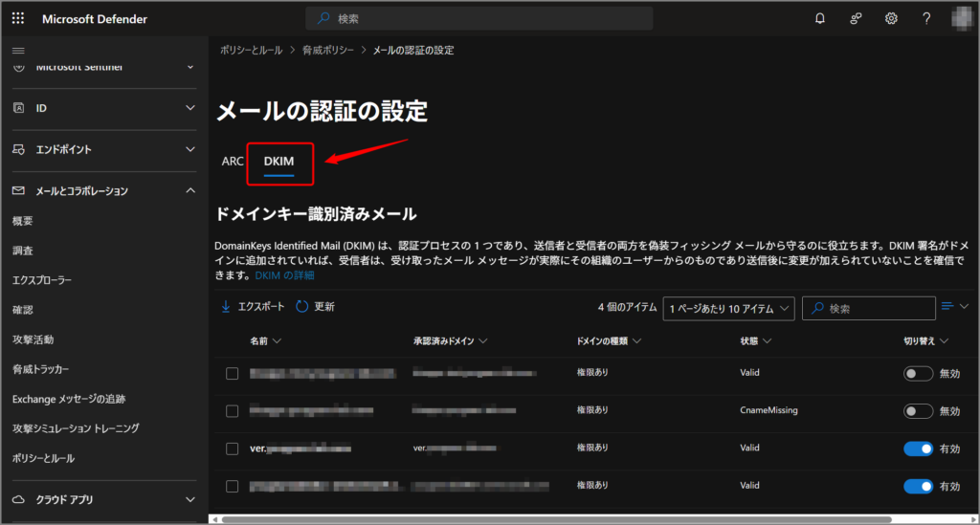
Task: Switch to the ARC tab
Action: point(233,162)
